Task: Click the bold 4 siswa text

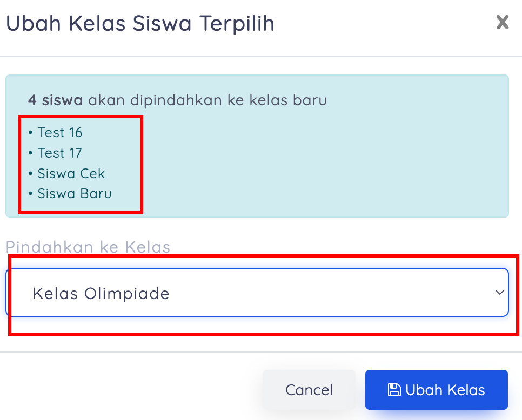Action: pyautogui.click(x=55, y=100)
